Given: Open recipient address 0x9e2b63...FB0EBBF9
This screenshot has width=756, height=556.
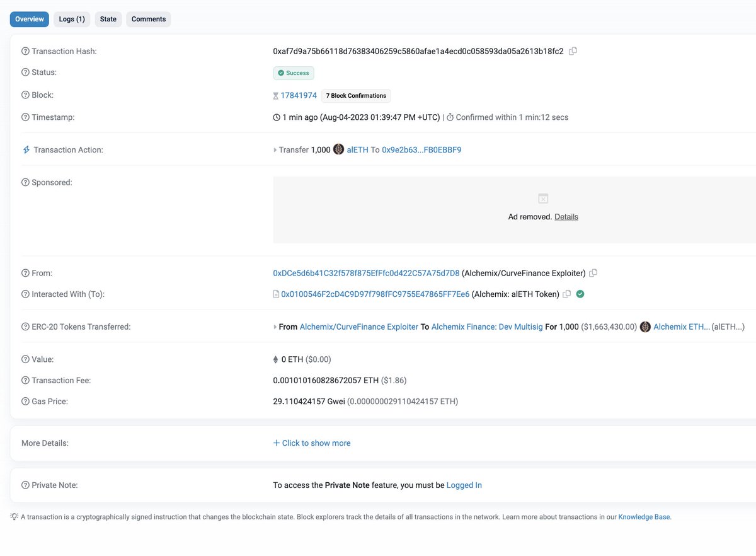Looking at the screenshot, I should click(421, 150).
